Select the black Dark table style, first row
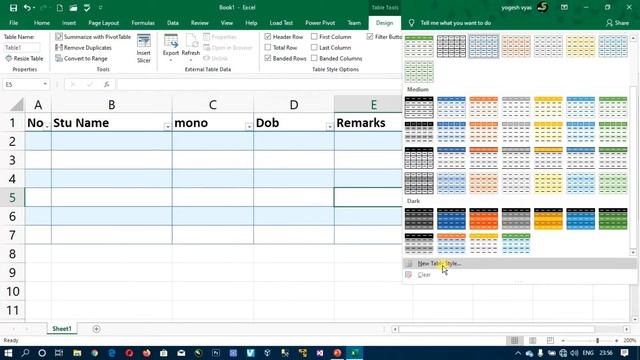This screenshot has width=640, height=360. click(419, 219)
